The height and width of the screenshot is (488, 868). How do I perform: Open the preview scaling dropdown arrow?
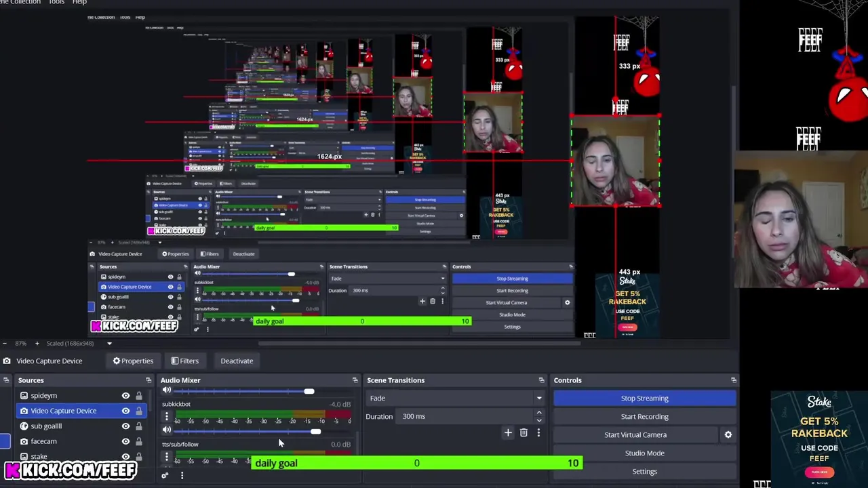tap(109, 344)
